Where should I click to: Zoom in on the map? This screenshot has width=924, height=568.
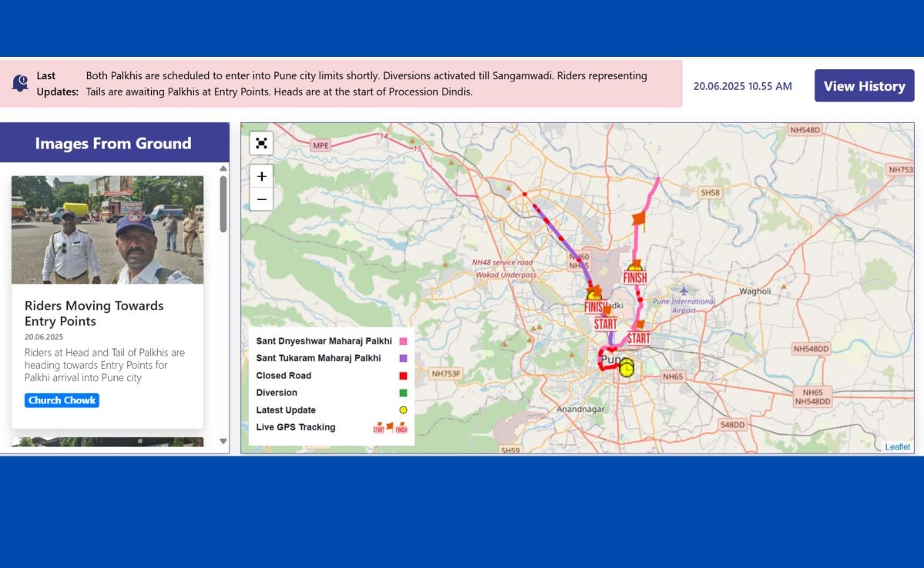point(262,176)
